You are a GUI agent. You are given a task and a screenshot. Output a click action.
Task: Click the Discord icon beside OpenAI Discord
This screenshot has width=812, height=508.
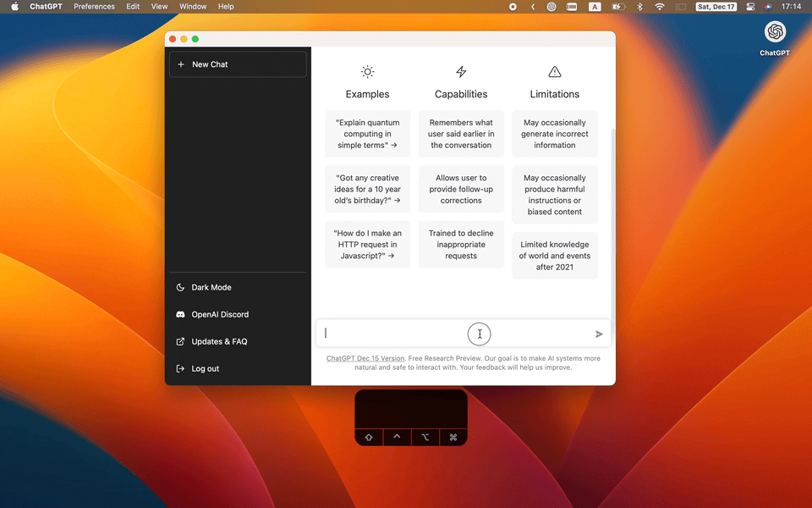[x=180, y=314]
